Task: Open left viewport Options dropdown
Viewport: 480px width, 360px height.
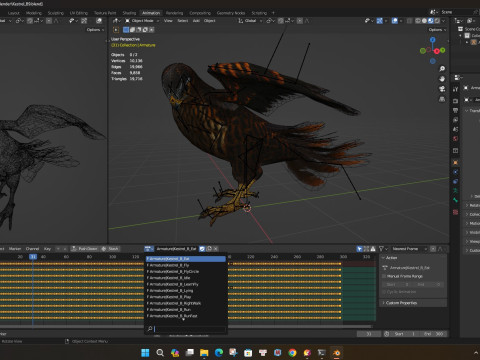Action: coord(95,30)
